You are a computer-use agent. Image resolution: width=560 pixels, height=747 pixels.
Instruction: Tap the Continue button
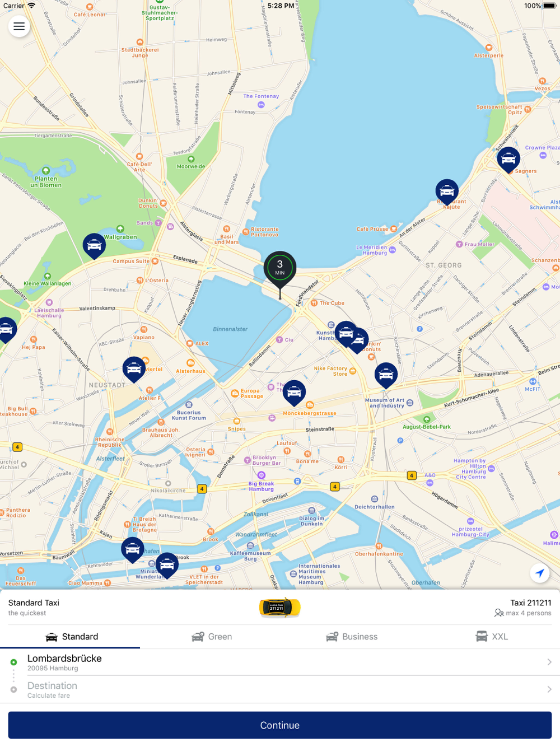tap(280, 725)
